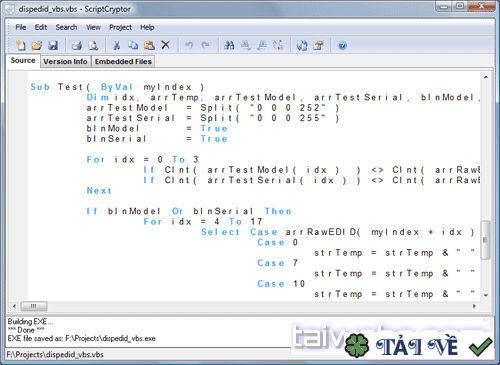Open the Edit menu

[x=41, y=27]
